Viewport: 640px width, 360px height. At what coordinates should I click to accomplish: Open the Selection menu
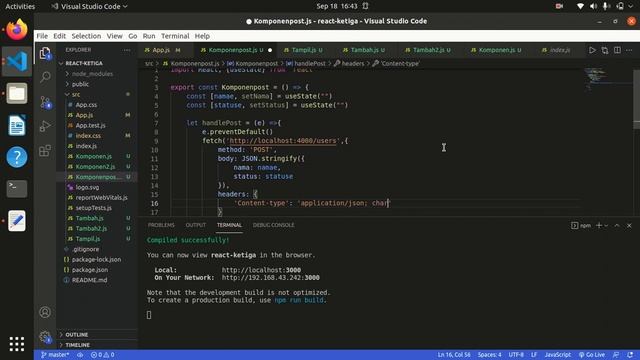(x=86, y=36)
